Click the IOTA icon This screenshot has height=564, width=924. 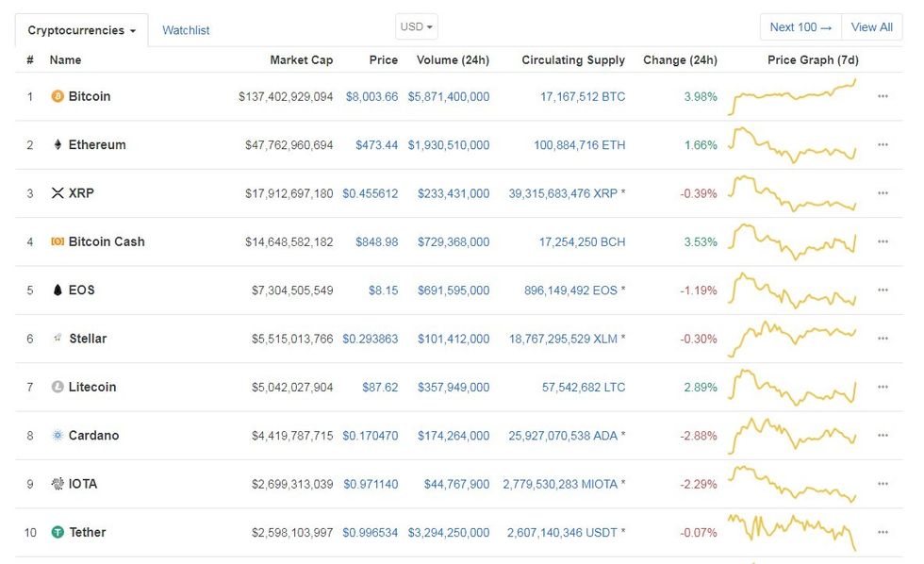[x=57, y=484]
